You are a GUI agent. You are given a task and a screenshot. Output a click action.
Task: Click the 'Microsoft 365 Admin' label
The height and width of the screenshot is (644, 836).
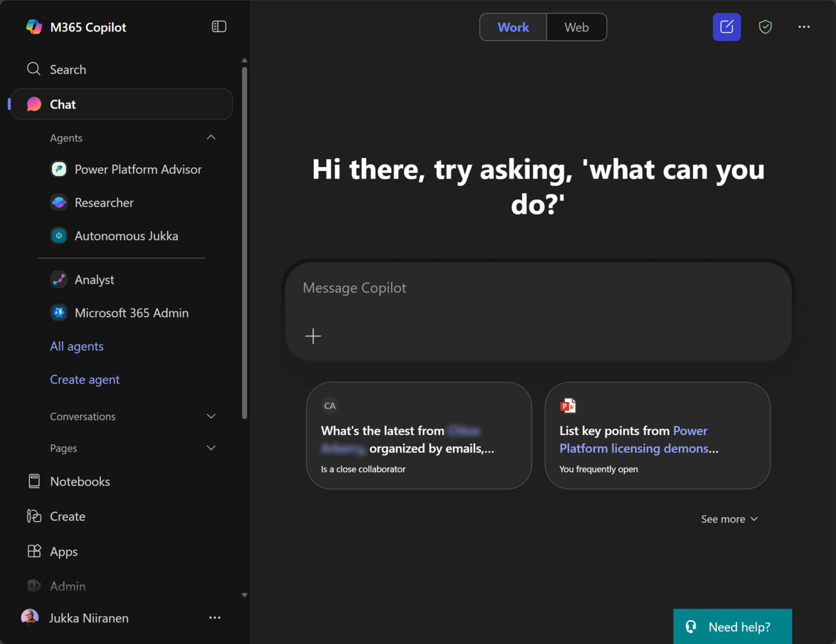[131, 313]
